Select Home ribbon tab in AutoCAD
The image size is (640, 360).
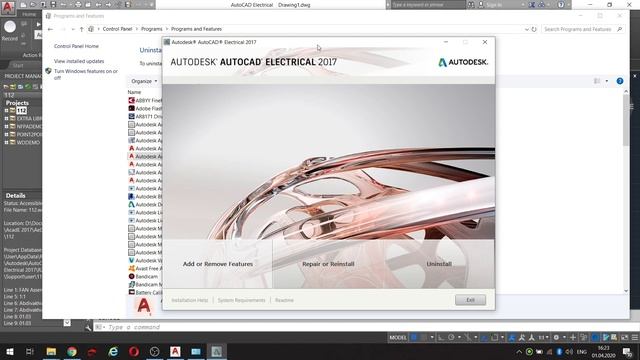pyautogui.click(x=29, y=14)
